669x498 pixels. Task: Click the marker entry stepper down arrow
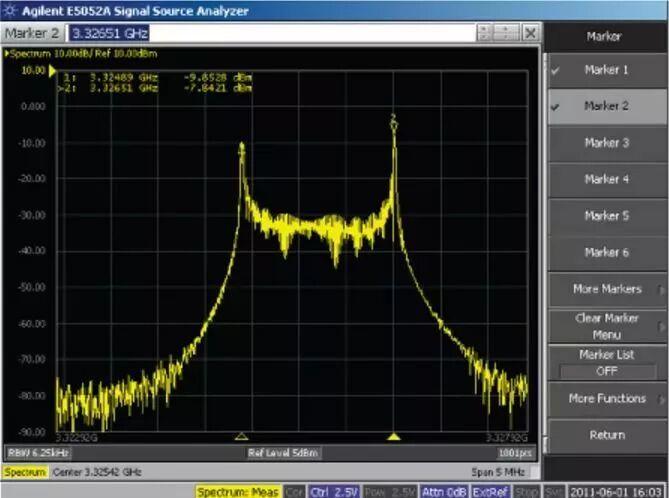tap(483, 37)
